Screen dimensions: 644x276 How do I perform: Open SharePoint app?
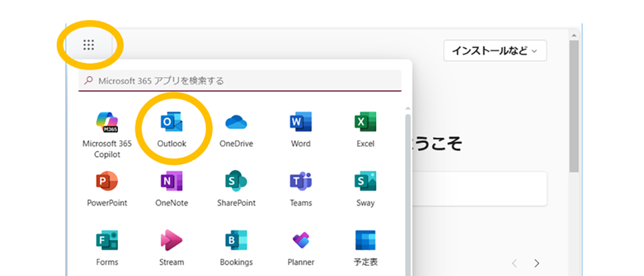click(x=236, y=182)
